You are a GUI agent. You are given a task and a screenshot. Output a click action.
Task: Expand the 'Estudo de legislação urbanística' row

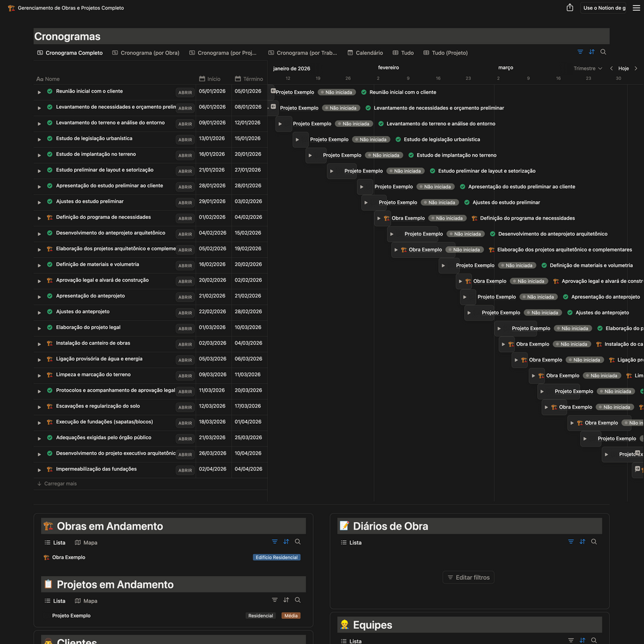(x=39, y=139)
